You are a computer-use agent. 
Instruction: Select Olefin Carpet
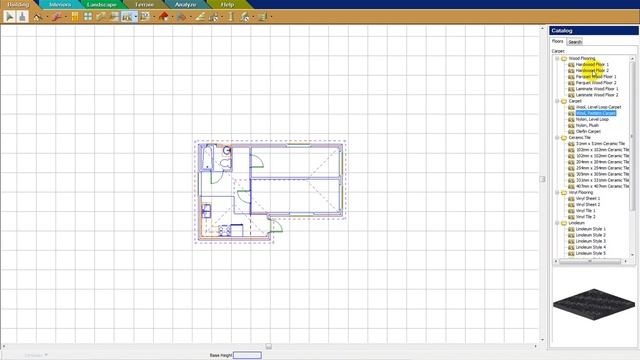588,131
